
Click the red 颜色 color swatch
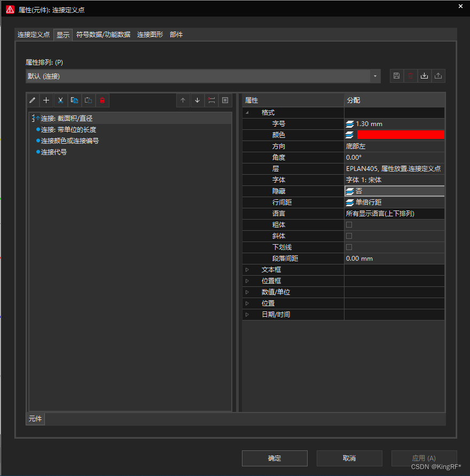click(401, 135)
